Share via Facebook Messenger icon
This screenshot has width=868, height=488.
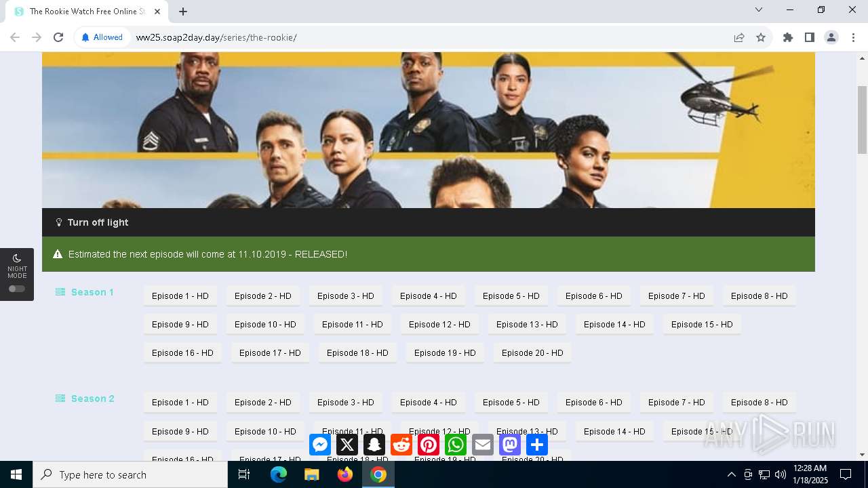(320, 445)
